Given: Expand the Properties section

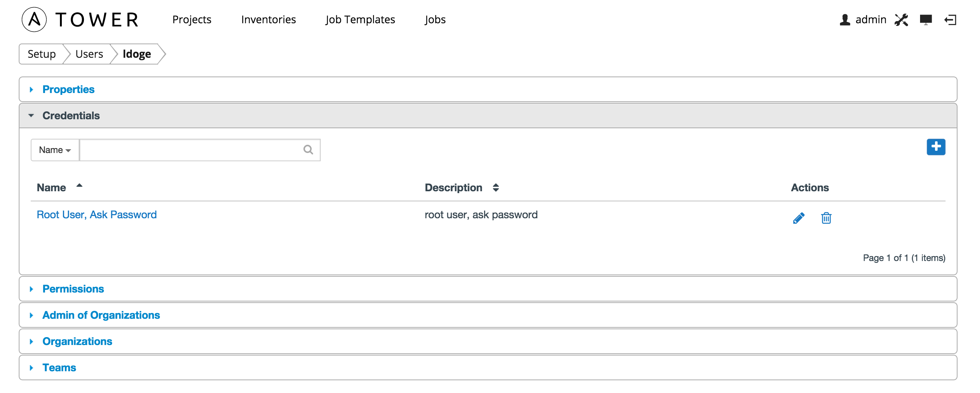Looking at the screenshot, I should pyautogui.click(x=69, y=90).
